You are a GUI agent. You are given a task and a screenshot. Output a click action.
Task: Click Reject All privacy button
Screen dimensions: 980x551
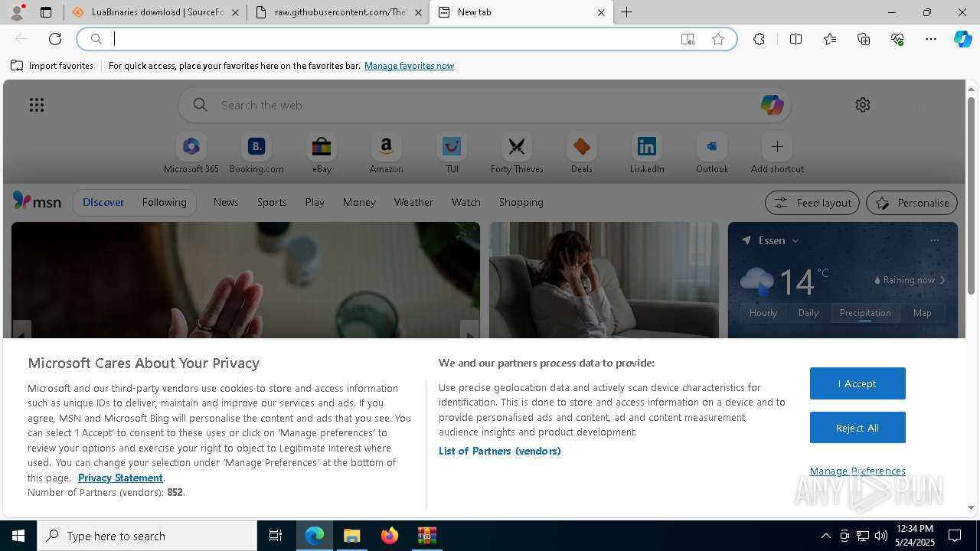click(x=857, y=428)
